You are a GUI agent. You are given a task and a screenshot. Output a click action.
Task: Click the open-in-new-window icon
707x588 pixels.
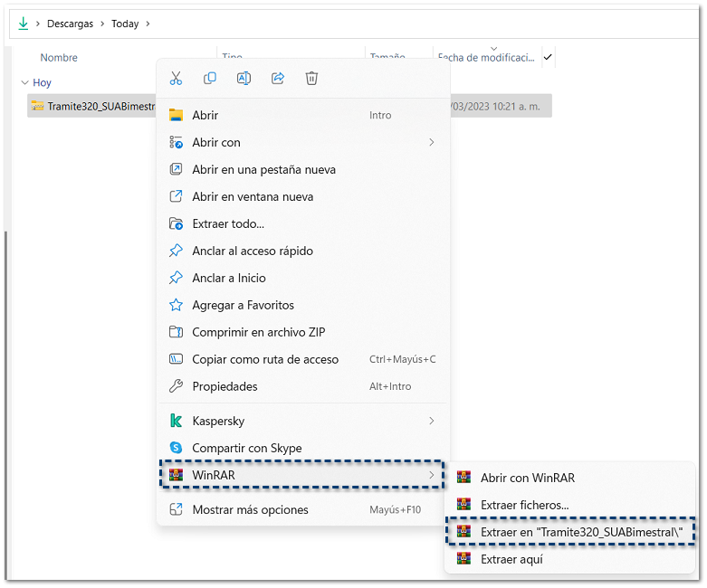(x=176, y=196)
